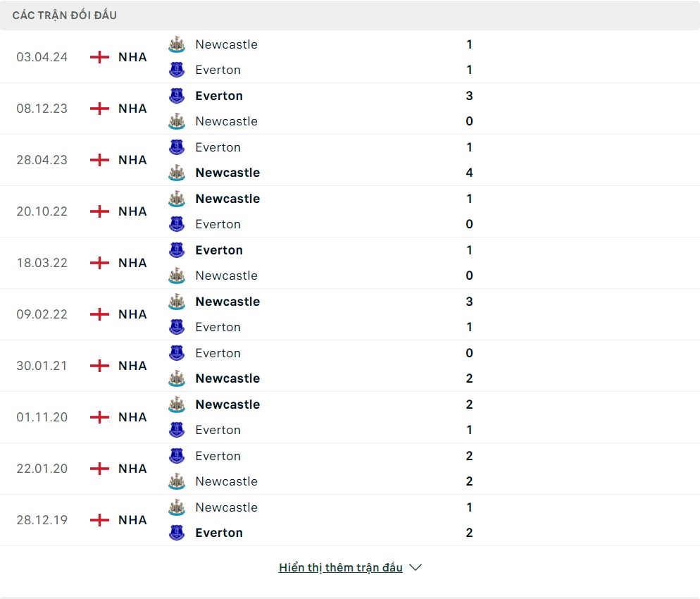This screenshot has height=599, width=700.
Task: Open 'Hiển thị thêm trận đấu' link
Action: (x=340, y=567)
